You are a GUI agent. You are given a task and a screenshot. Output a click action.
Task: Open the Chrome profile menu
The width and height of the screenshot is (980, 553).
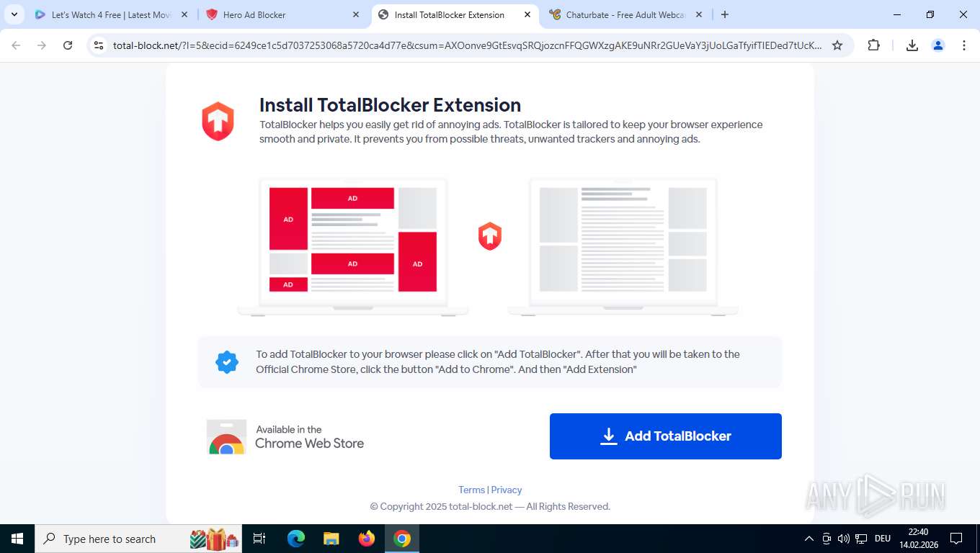(x=938, y=45)
